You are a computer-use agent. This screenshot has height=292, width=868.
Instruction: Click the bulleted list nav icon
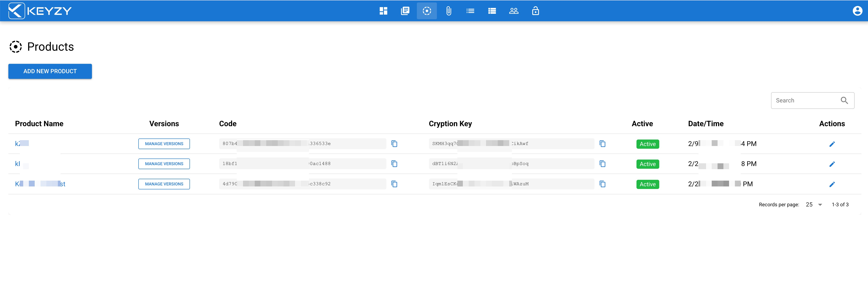[x=470, y=11]
